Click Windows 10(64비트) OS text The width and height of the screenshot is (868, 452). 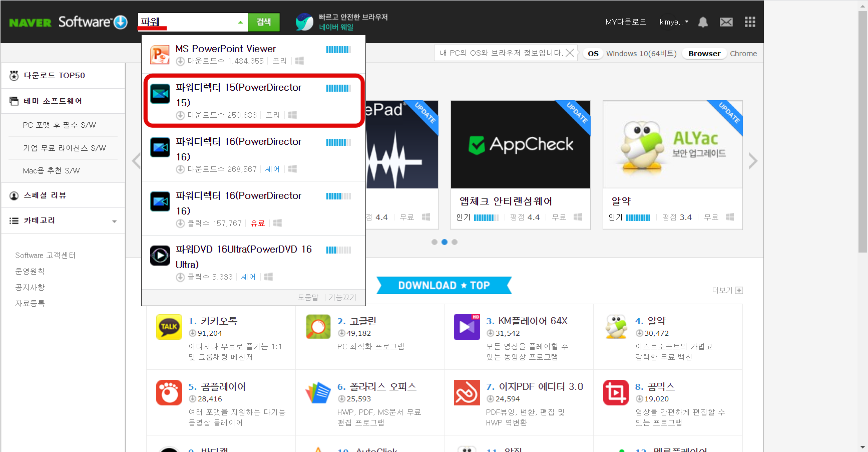(641, 54)
